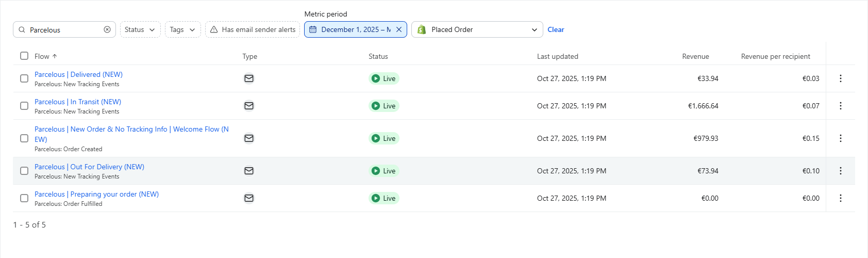
Task: Sort by the Flow column header
Action: 46,56
